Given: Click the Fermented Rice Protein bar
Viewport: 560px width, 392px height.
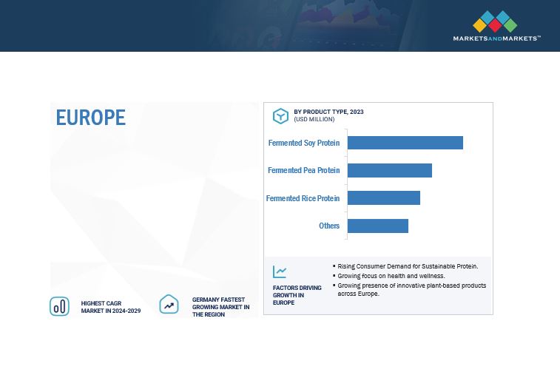Looking at the screenshot, I should click(x=383, y=198).
